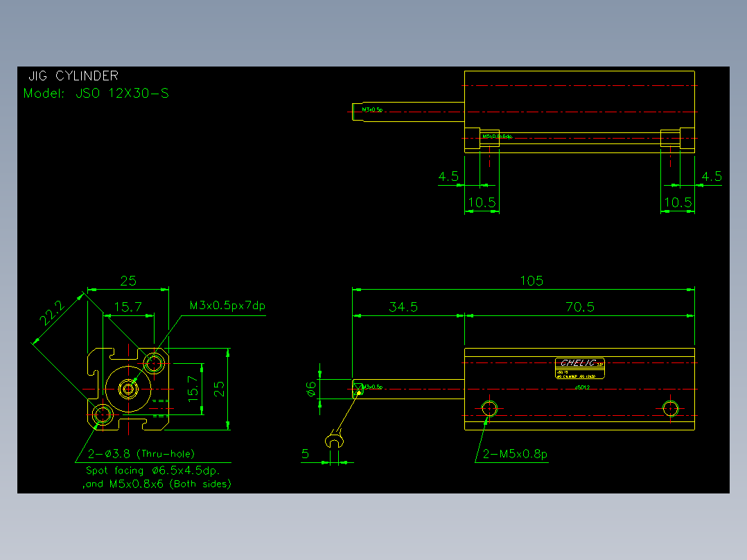Click the M3x0.5px7dp thread callout

[227, 306]
